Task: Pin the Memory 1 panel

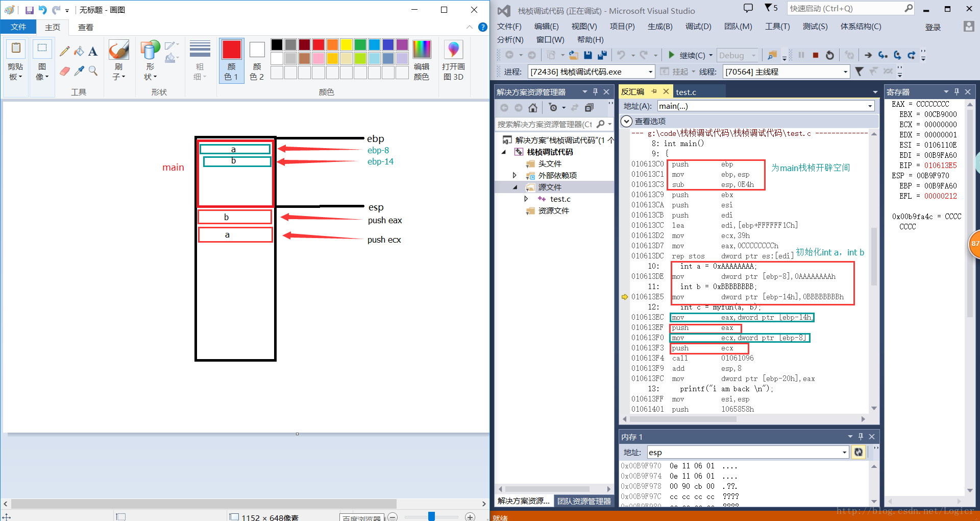Action: (x=861, y=437)
